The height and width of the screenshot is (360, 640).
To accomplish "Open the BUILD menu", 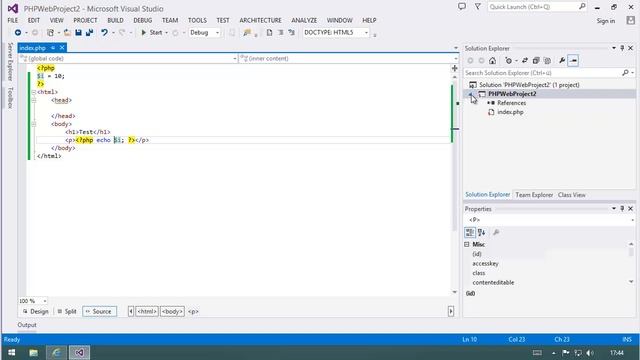I will tap(115, 20).
